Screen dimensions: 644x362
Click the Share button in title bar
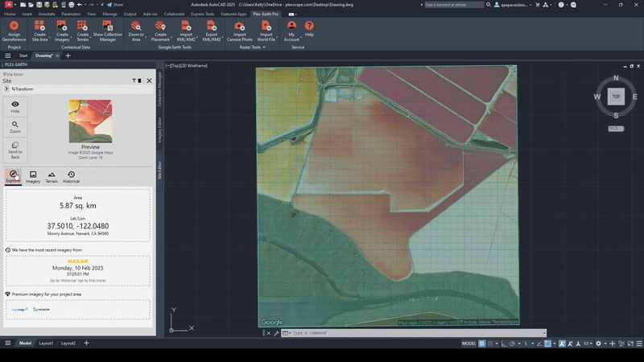pyautogui.click(x=115, y=5)
